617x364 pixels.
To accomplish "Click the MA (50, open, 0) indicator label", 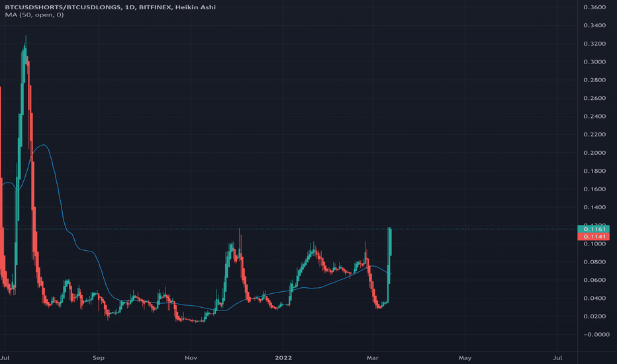I will (34, 15).
